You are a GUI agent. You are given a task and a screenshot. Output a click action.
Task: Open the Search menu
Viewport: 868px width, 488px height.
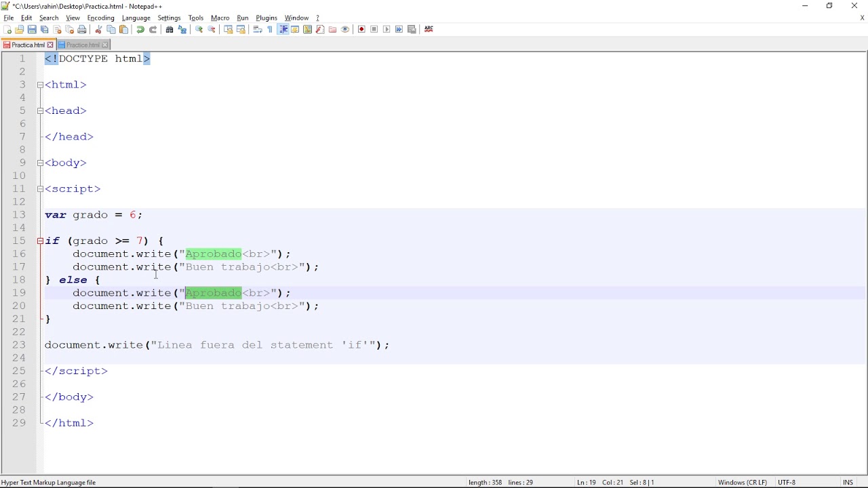tap(49, 18)
